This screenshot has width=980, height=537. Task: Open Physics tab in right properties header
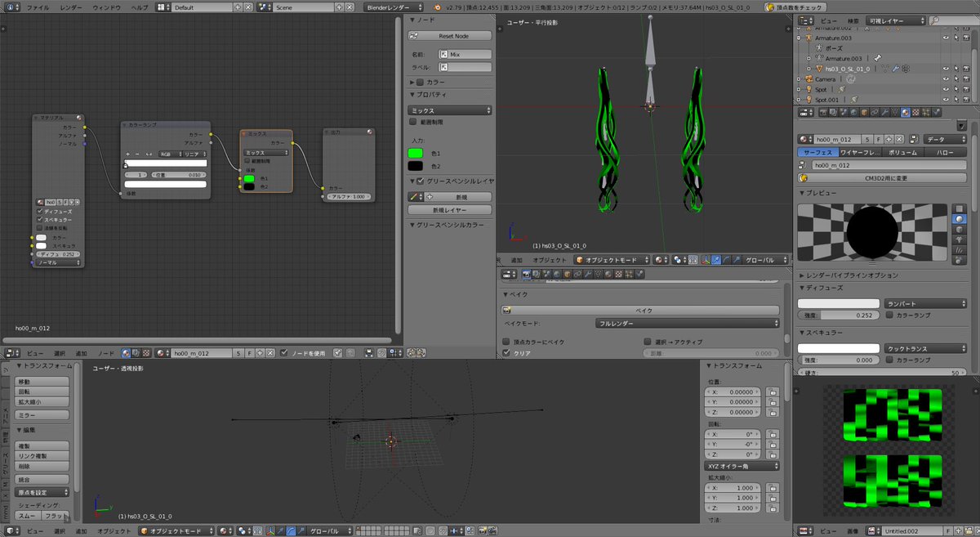pos(936,112)
